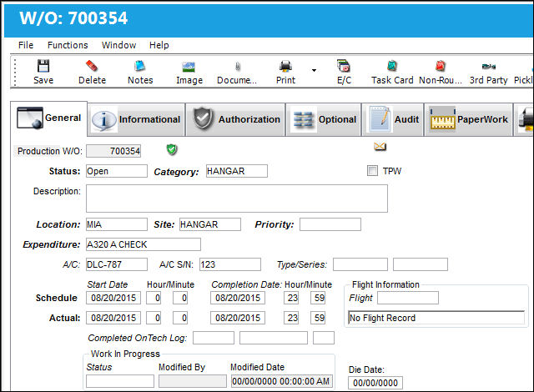
Task: Open the Functions menu
Action: [x=68, y=45]
